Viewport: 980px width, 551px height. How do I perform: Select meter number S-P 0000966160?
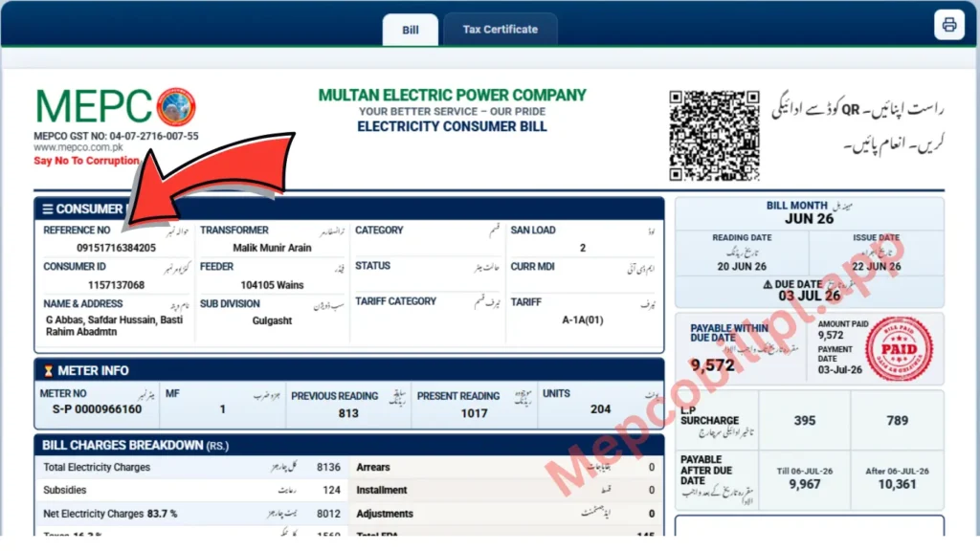click(x=97, y=409)
